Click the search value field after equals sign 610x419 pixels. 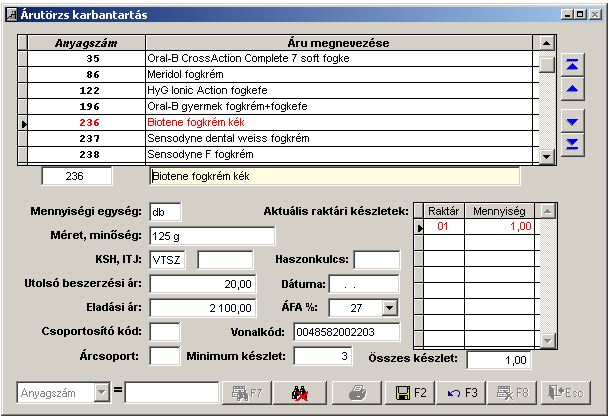[x=172, y=393]
